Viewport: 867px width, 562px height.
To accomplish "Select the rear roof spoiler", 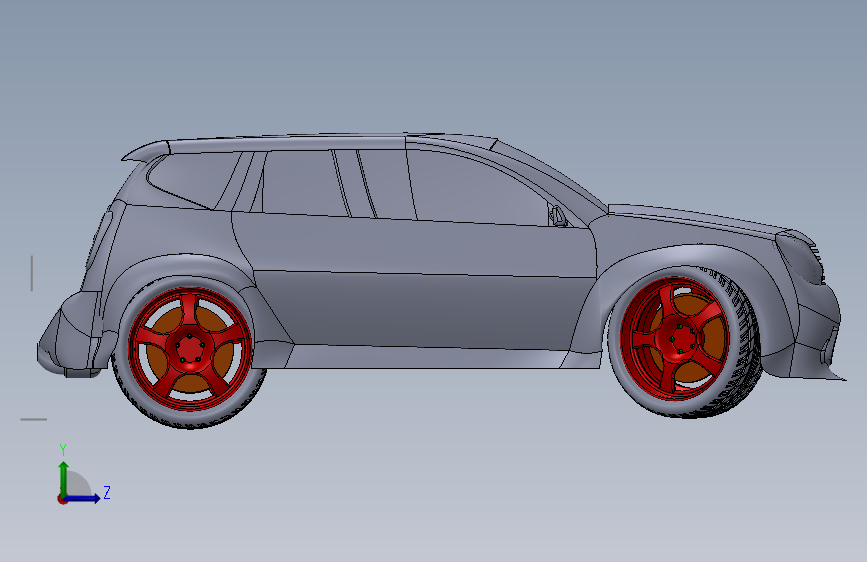I will point(147,150).
